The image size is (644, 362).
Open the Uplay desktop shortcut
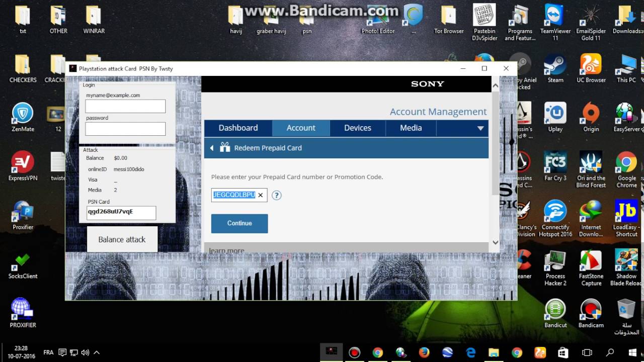coord(555,118)
